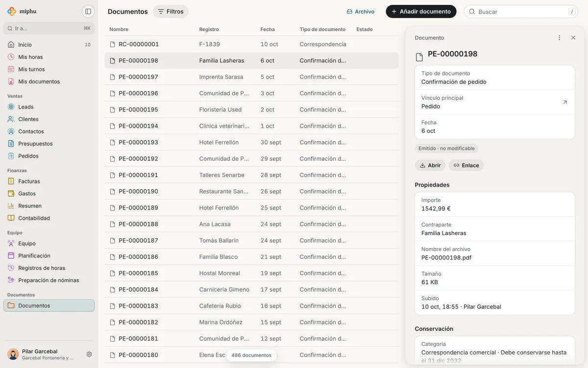The height and width of the screenshot is (368, 588).
Task: Click the Archivo link
Action: [361, 12]
